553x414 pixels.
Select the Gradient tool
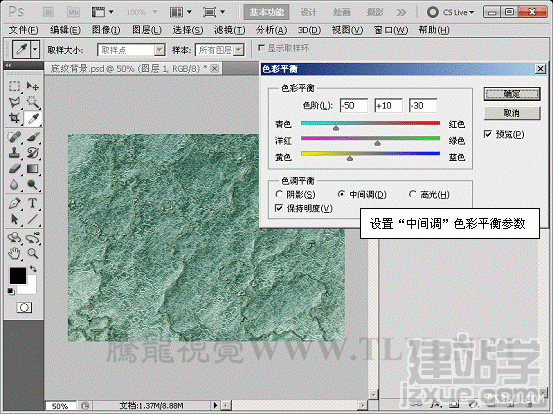32,169
